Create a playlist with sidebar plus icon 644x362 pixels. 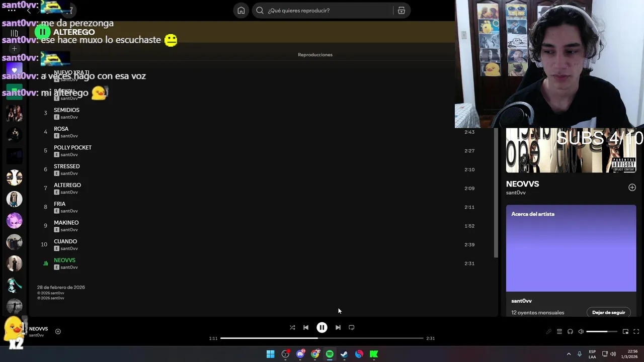point(14,49)
